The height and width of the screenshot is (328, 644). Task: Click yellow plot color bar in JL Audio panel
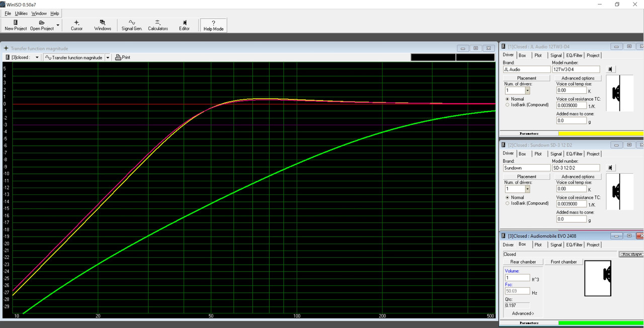pyautogui.click(x=601, y=134)
